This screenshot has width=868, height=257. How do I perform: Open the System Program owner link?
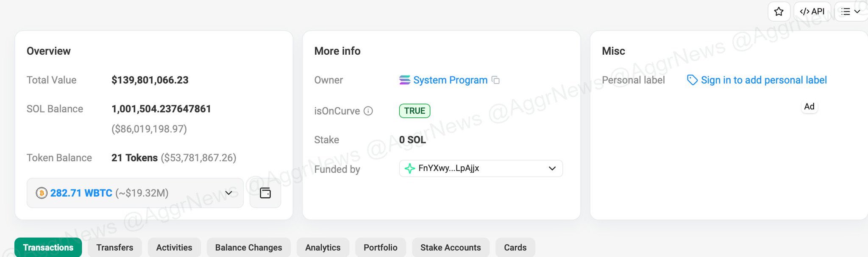tap(450, 80)
